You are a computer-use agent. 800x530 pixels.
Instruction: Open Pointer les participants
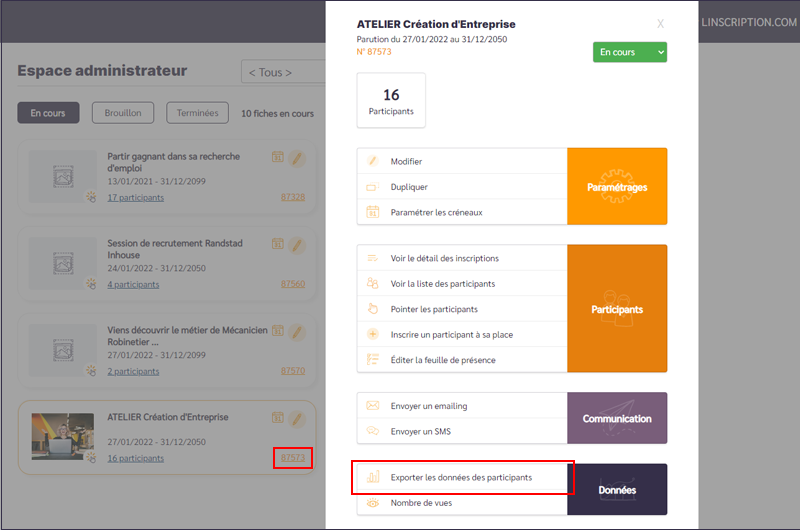click(434, 309)
